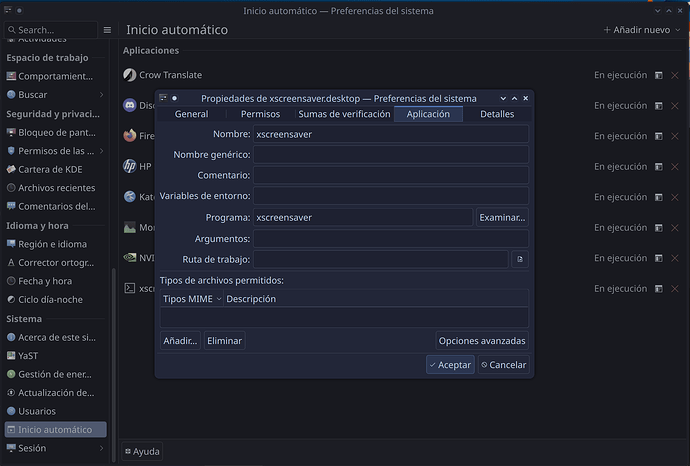
Task: Focus the Variables de entorno field
Action: point(391,195)
